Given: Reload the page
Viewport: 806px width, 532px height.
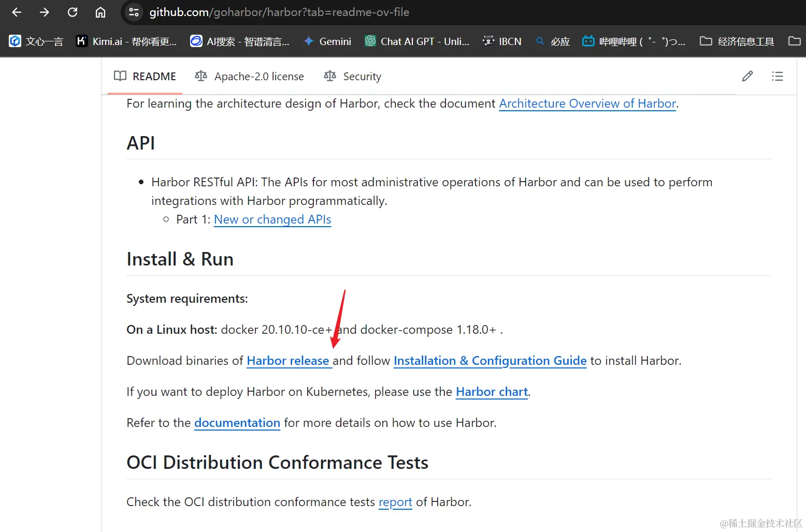Looking at the screenshot, I should [73, 12].
